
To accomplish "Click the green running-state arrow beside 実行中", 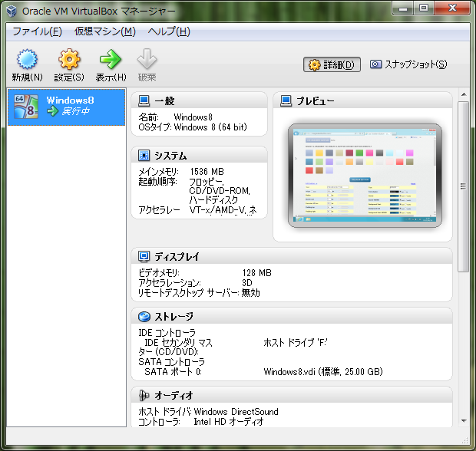I will point(52,111).
